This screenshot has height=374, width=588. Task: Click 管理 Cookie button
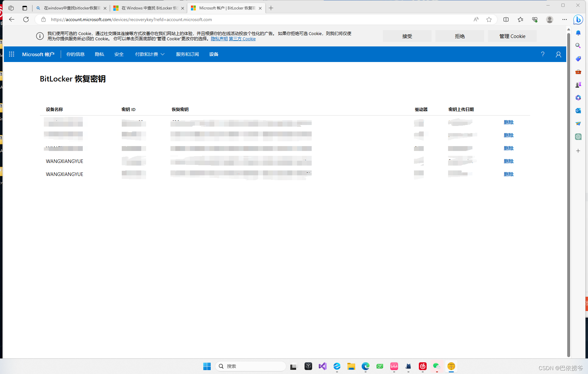point(512,36)
